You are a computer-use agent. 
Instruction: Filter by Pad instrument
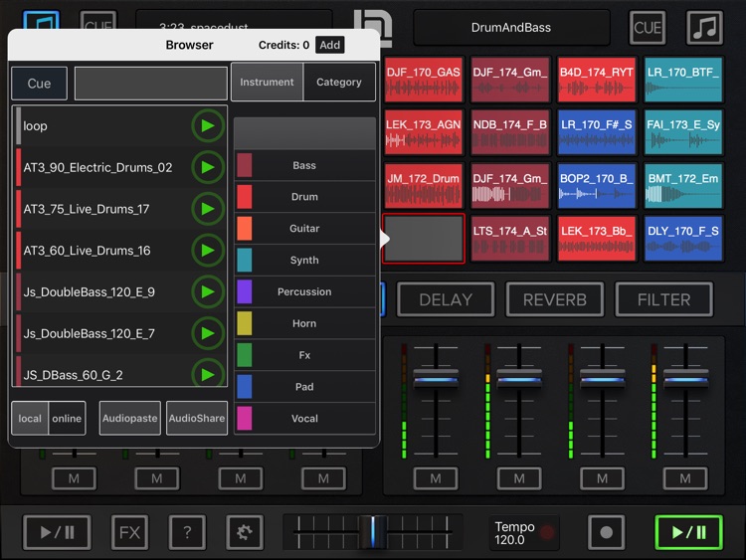tap(304, 387)
